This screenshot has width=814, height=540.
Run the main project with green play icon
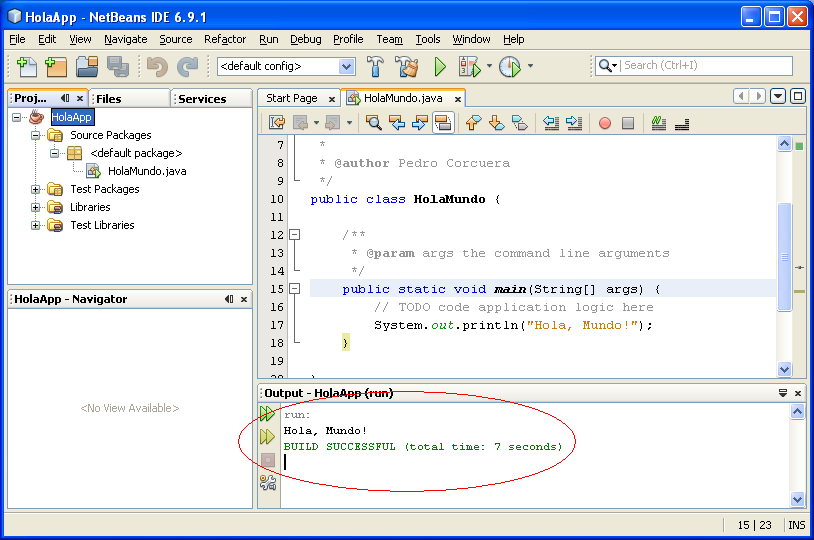[x=439, y=67]
